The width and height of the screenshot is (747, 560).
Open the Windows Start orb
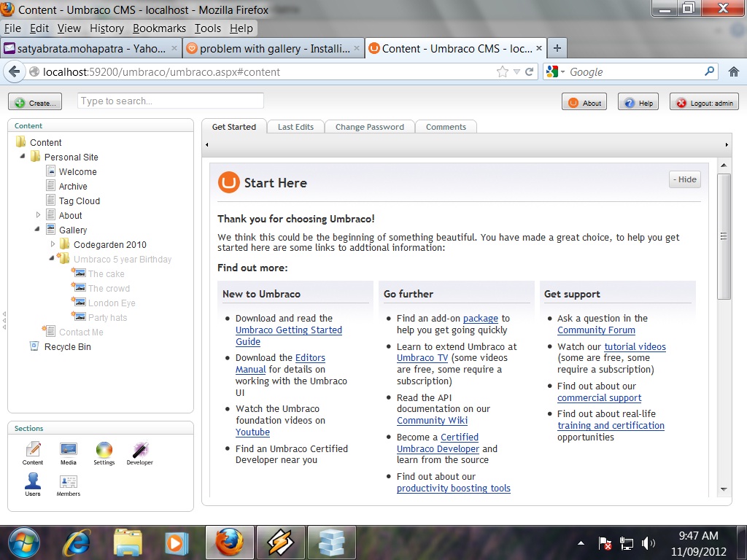(24, 542)
